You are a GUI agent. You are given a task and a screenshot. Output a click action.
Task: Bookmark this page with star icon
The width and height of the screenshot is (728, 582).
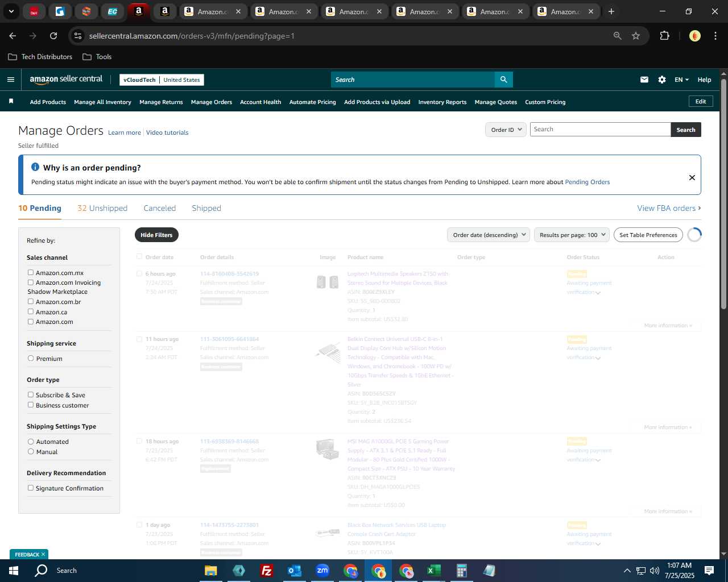point(636,36)
